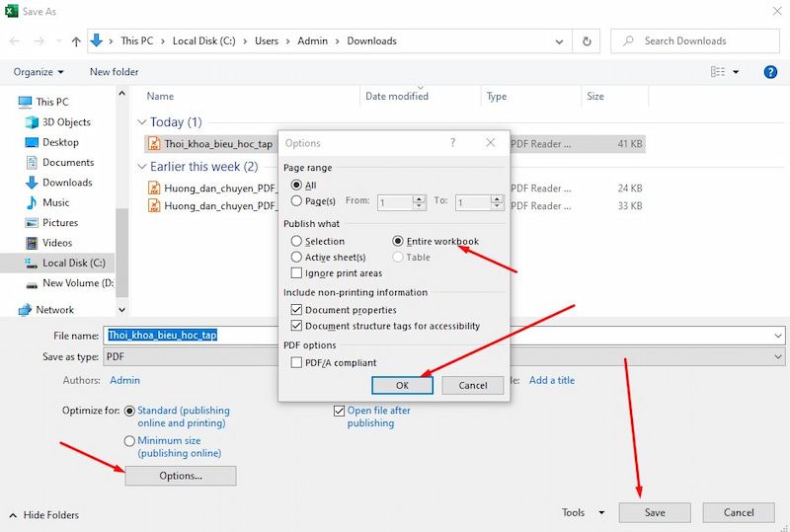Close the Options dialog with X

point(490,143)
